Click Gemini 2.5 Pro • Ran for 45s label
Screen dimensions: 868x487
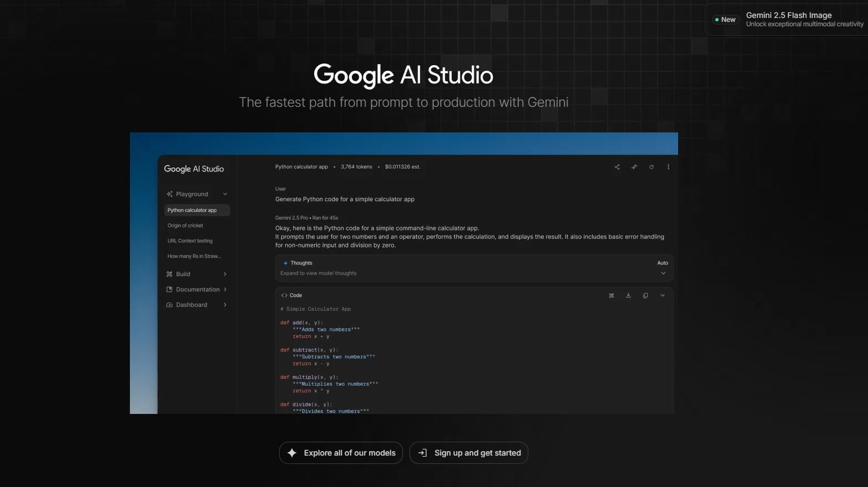[x=307, y=218]
